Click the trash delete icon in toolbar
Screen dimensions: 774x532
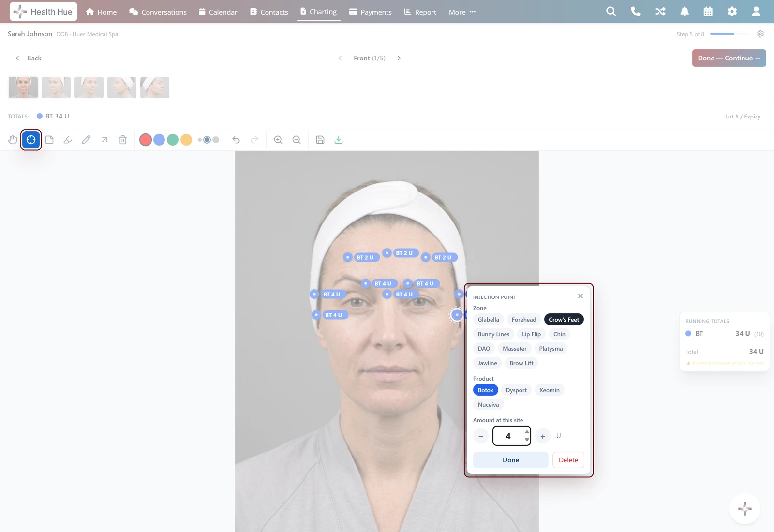pos(123,140)
